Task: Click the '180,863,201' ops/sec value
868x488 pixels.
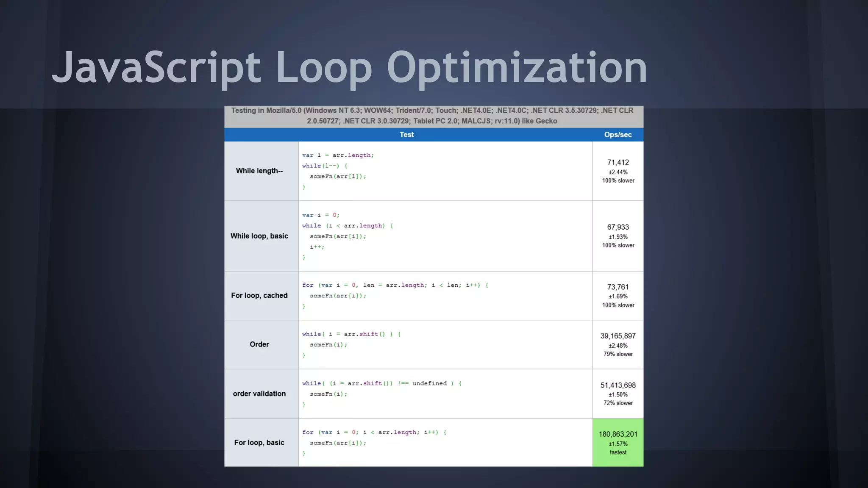Action: click(618, 434)
